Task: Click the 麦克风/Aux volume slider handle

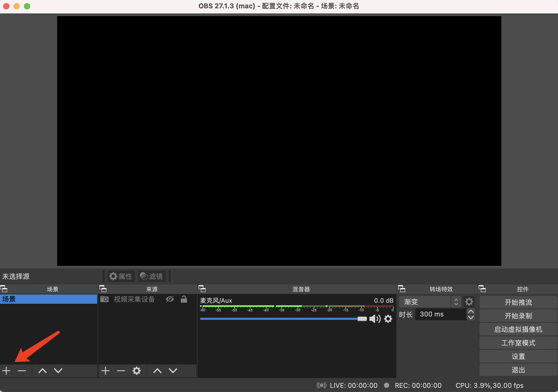Action: click(362, 319)
